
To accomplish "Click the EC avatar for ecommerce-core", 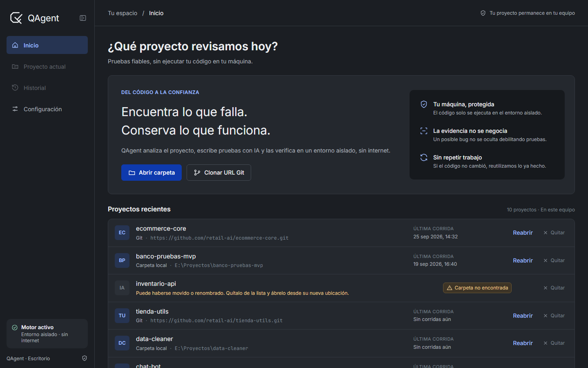I will pos(122,233).
